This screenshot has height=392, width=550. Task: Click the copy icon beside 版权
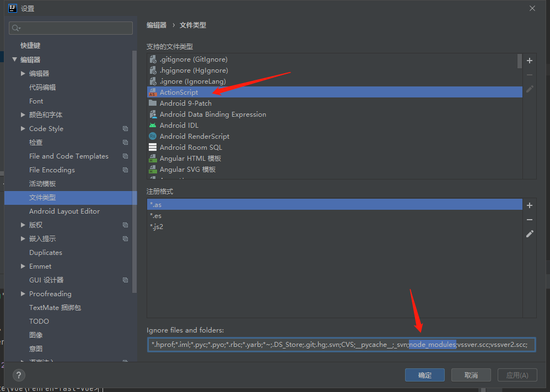point(125,225)
